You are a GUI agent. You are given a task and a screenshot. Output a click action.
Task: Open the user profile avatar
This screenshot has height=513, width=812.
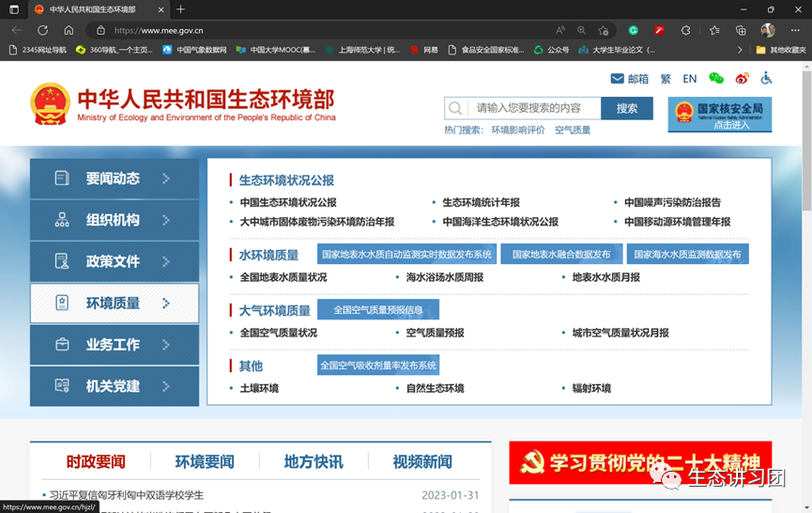(768, 30)
